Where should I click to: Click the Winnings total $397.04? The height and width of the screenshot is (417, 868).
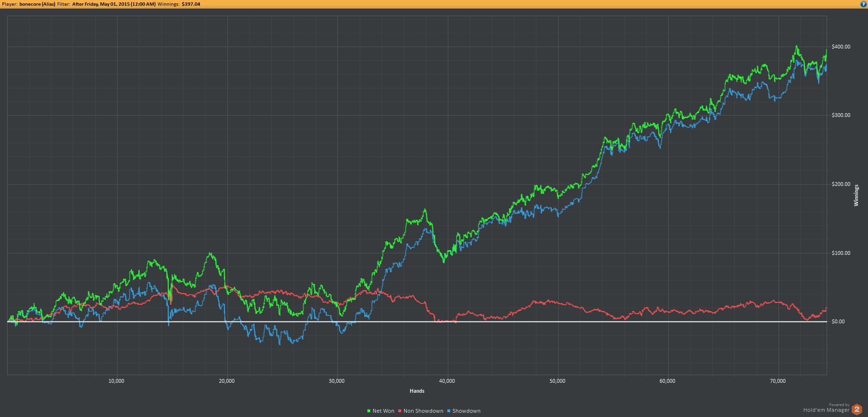coord(191,4)
